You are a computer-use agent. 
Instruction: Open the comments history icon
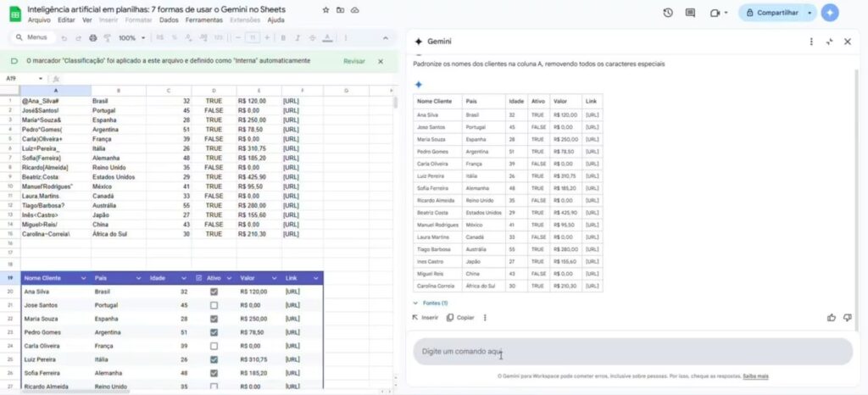[690, 12]
